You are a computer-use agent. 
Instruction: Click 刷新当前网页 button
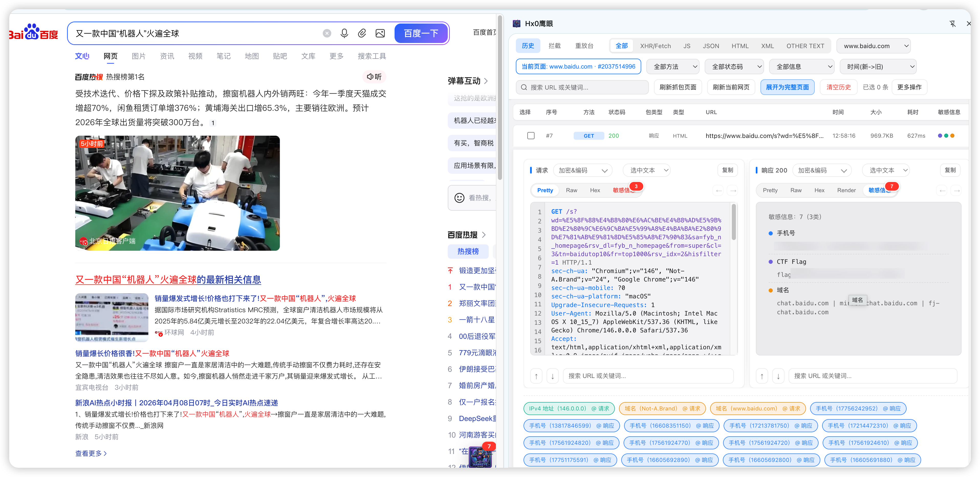(x=731, y=87)
